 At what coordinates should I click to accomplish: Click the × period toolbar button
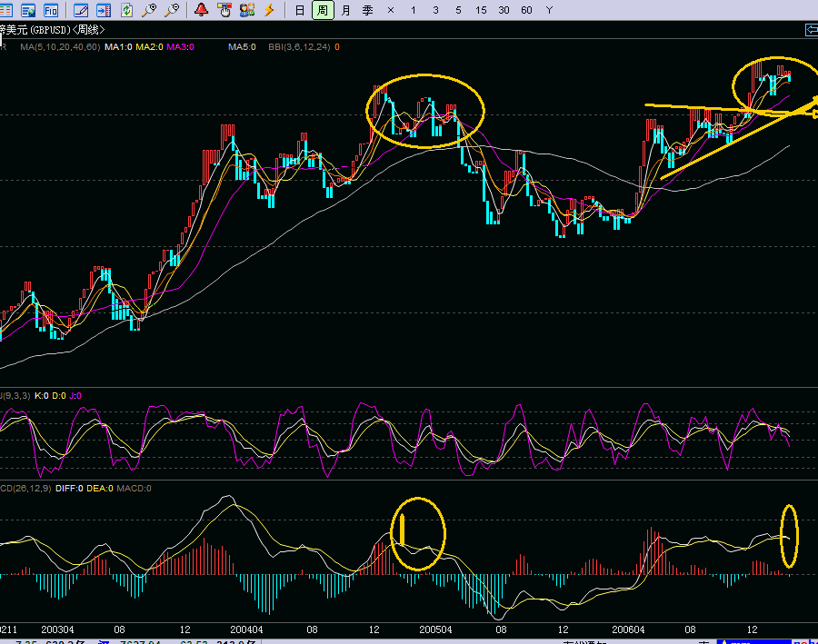391,10
